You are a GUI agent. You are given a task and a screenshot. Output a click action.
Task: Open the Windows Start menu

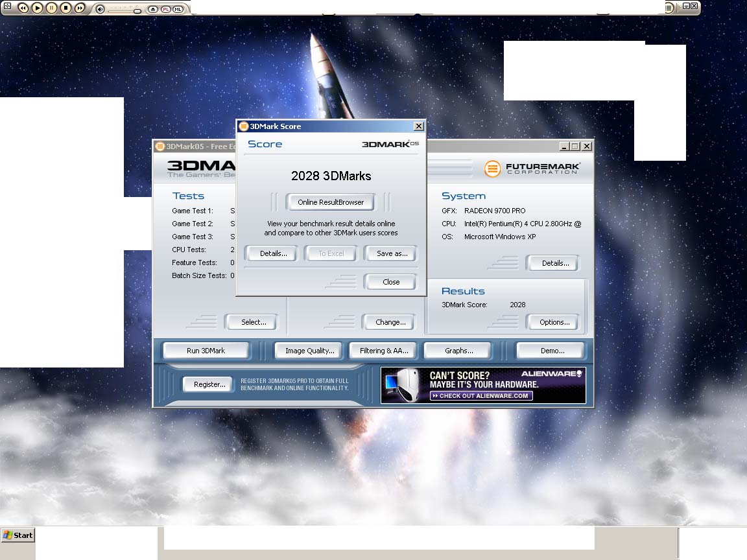(x=18, y=535)
